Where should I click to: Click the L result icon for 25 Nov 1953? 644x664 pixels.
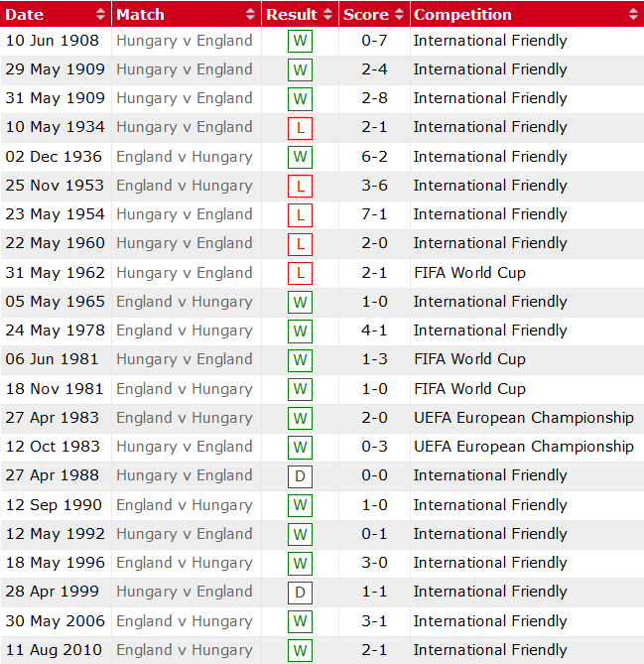click(x=300, y=187)
